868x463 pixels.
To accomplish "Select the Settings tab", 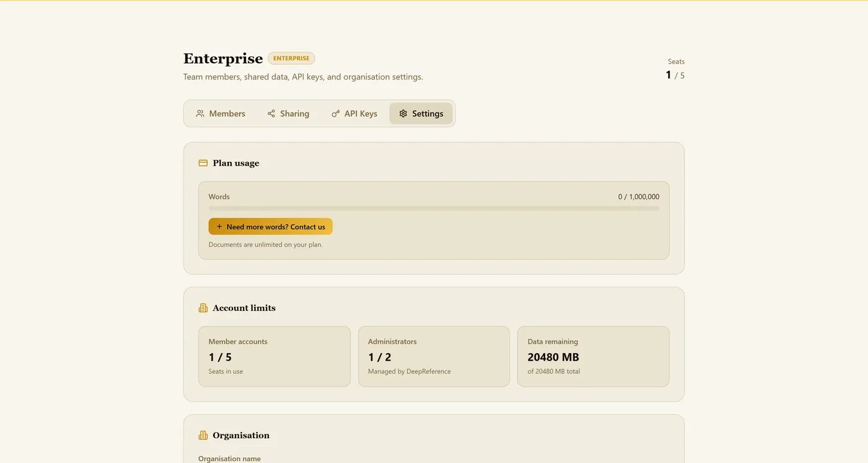I will click(x=421, y=114).
